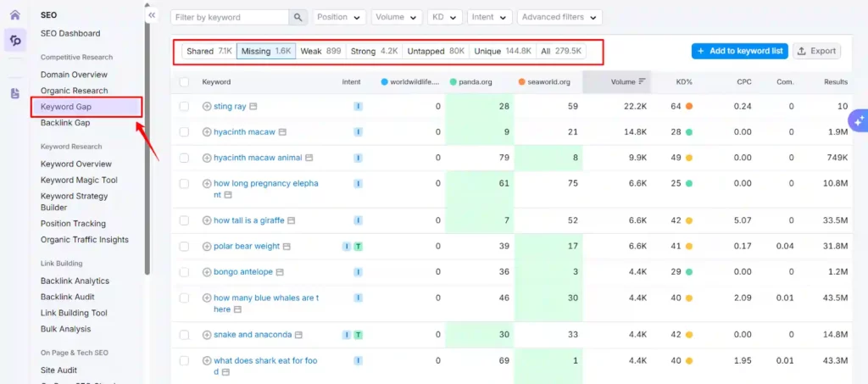Open the sting ray keyword link

point(230,106)
